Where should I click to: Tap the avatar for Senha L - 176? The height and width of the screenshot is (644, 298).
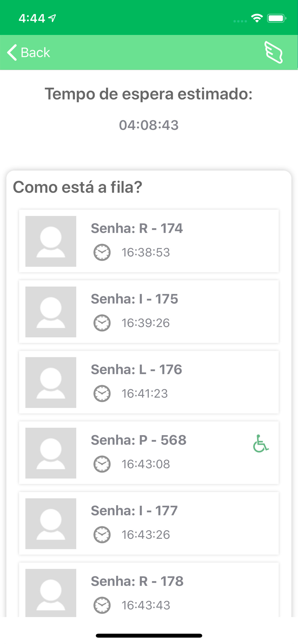[51, 383]
